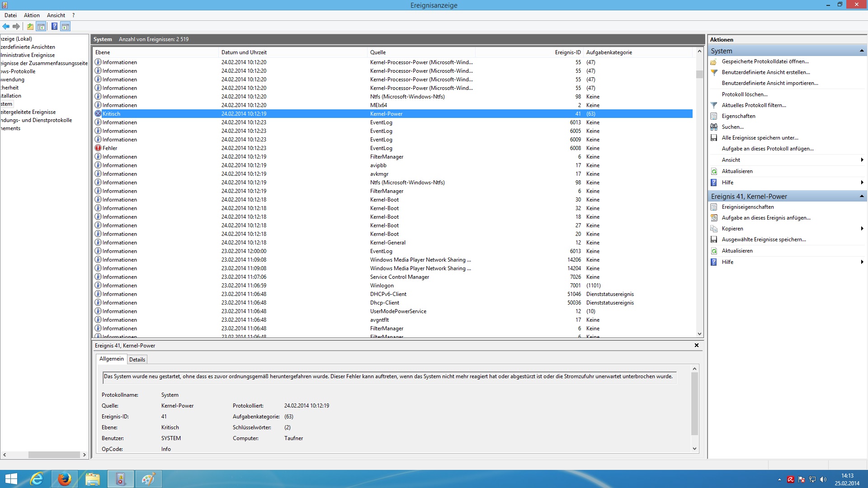
Task: Click the event list vertical scrollbar thumb
Action: (699, 75)
